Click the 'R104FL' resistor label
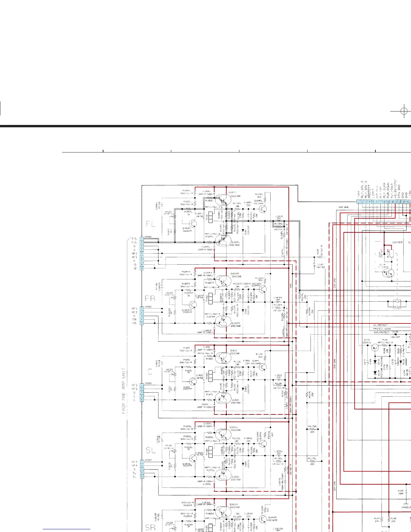 (187, 191)
